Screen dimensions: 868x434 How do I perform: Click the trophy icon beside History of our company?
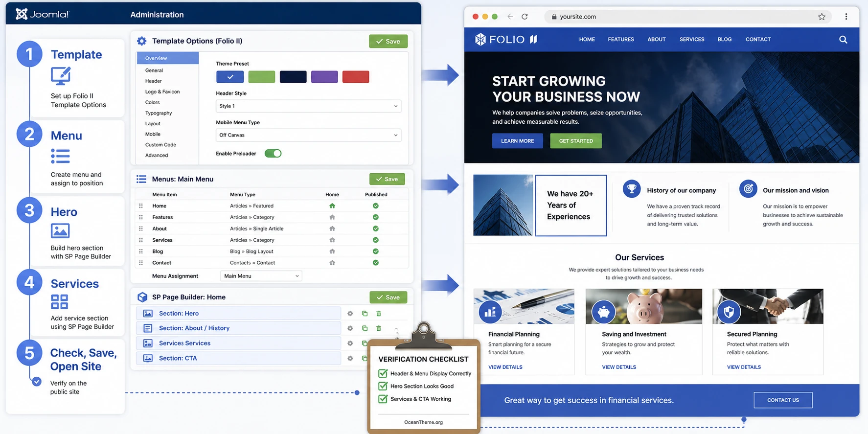pos(632,188)
